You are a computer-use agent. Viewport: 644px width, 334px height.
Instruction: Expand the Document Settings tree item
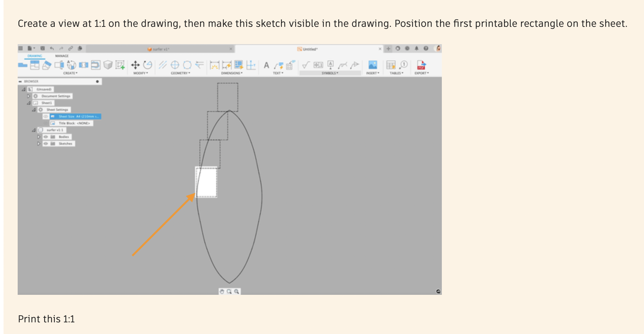point(29,96)
